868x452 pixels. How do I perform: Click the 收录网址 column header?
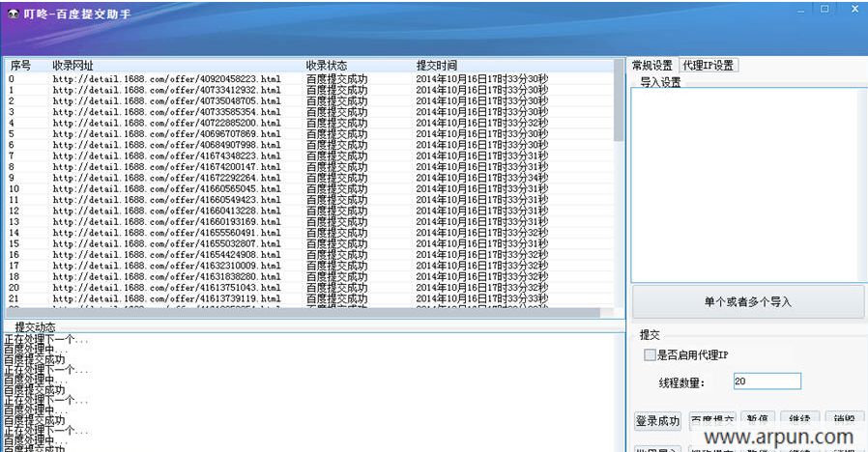tap(73, 65)
